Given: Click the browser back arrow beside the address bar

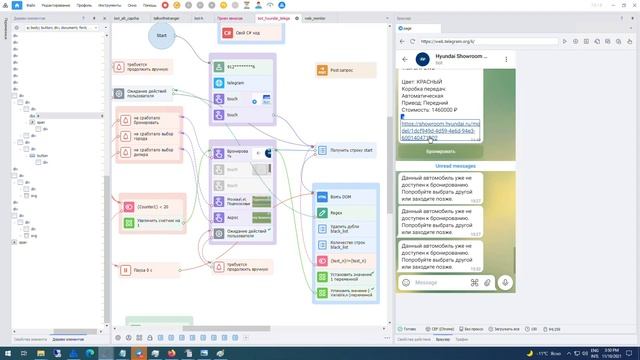Looking at the screenshot, I should pyautogui.click(x=402, y=41).
